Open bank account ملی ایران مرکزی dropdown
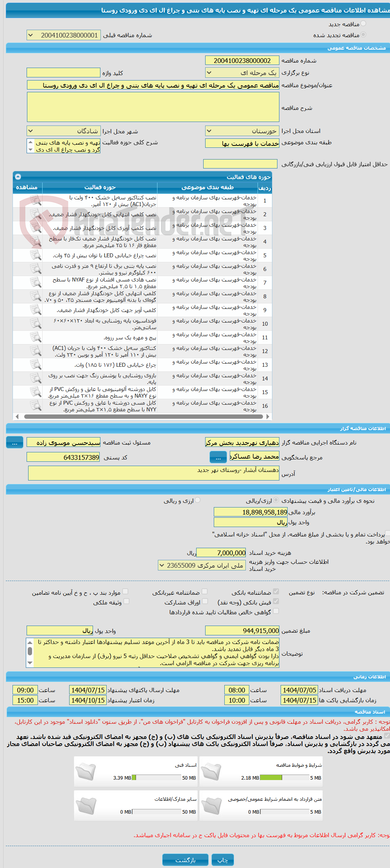The image size is (390, 868). (x=202, y=565)
